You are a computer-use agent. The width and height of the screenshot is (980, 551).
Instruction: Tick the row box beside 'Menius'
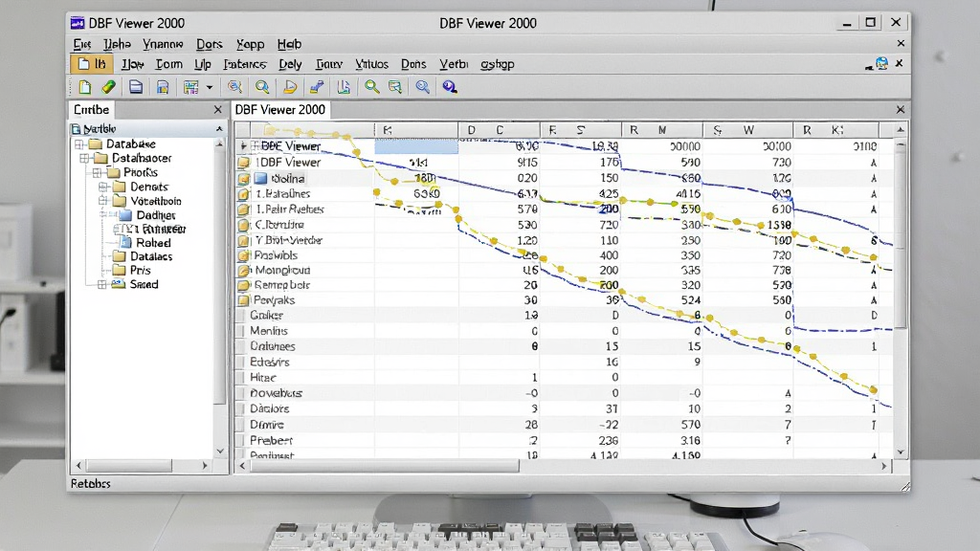click(x=240, y=331)
